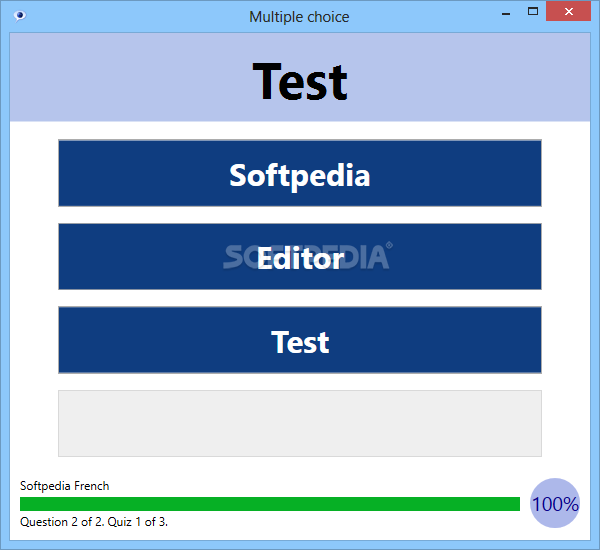Screen dimensions: 600x550
Task: Close the Multiple choice window
Action: click(568, 11)
